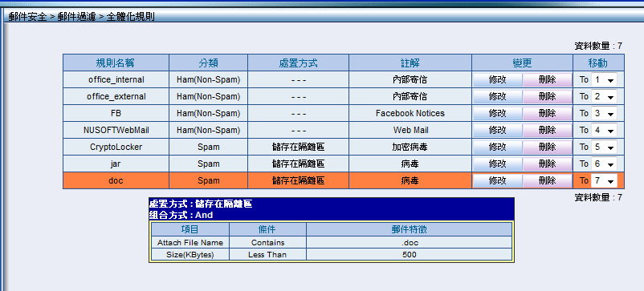644x291 pixels.
Task: Click the 分類 column header
Action: click(208, 63)
